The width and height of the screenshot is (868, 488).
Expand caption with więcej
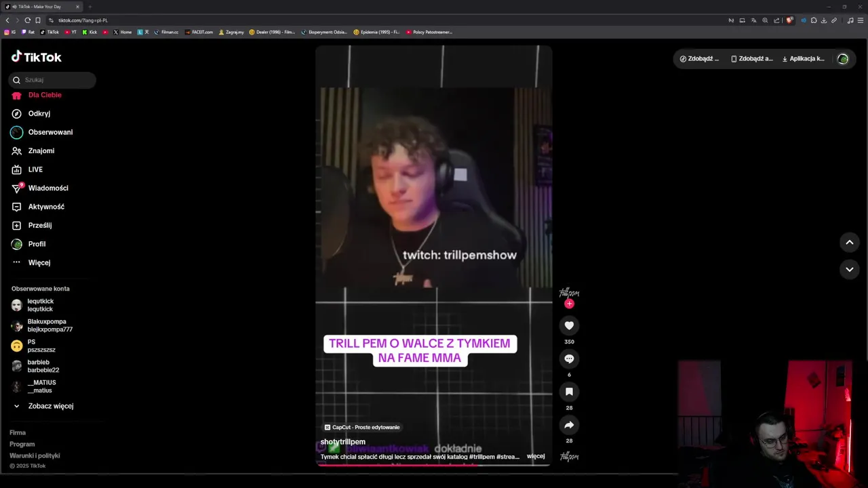click(x=536, y=456)
